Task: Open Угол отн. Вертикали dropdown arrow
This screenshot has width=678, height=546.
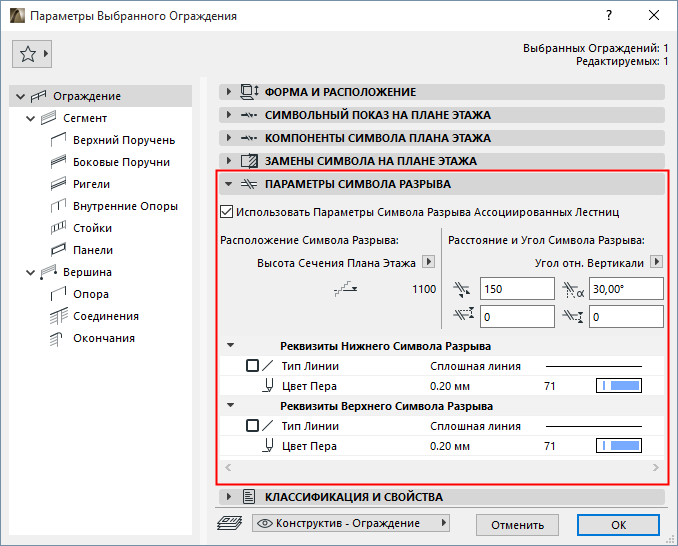Action: (x=656, y=262)
